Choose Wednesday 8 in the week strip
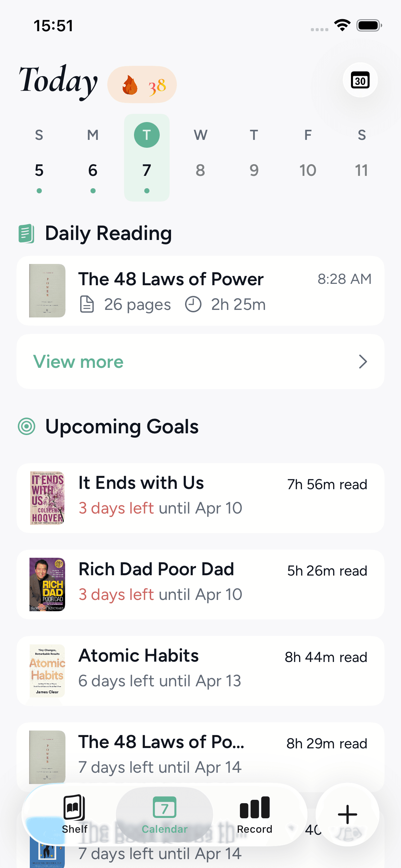This screenshot has height=868, width=401. tap(200, 170)
